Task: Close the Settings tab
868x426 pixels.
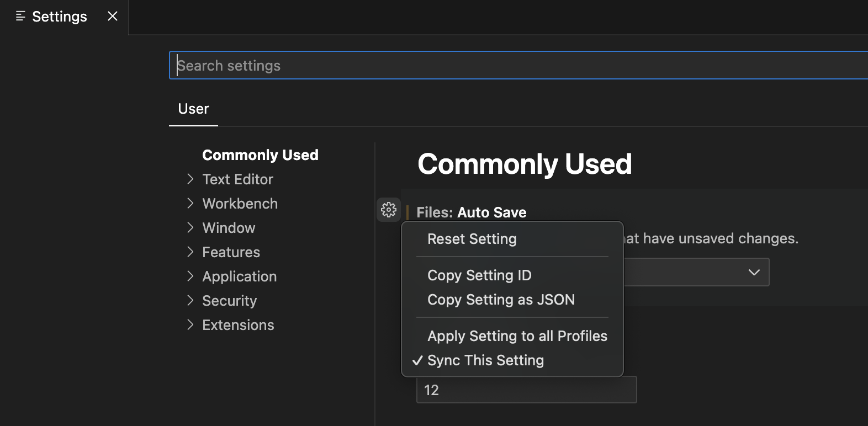Action: pyautogui.click(x=113, y=17)
